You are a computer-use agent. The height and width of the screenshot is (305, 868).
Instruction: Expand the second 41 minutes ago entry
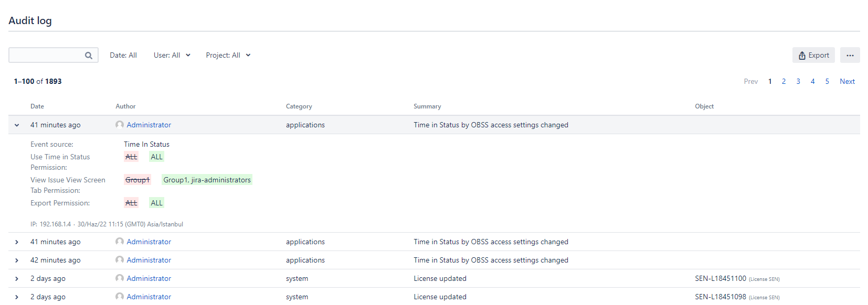(17, 242)
